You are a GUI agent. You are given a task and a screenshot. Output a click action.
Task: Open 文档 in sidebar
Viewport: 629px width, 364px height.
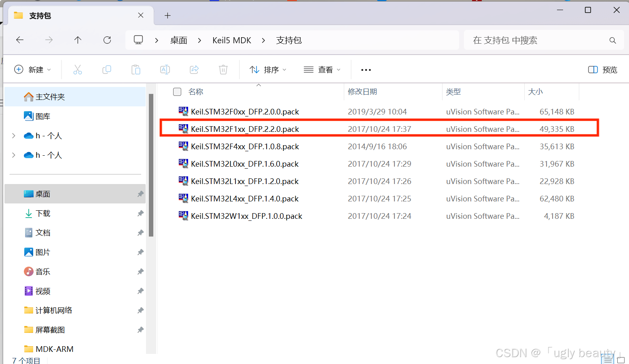coord(75,233)
